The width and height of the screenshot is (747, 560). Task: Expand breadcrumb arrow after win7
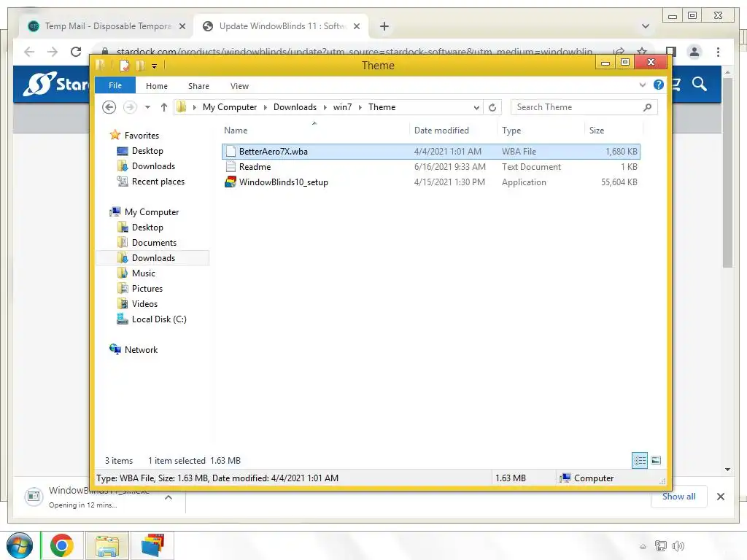(360, 107)
